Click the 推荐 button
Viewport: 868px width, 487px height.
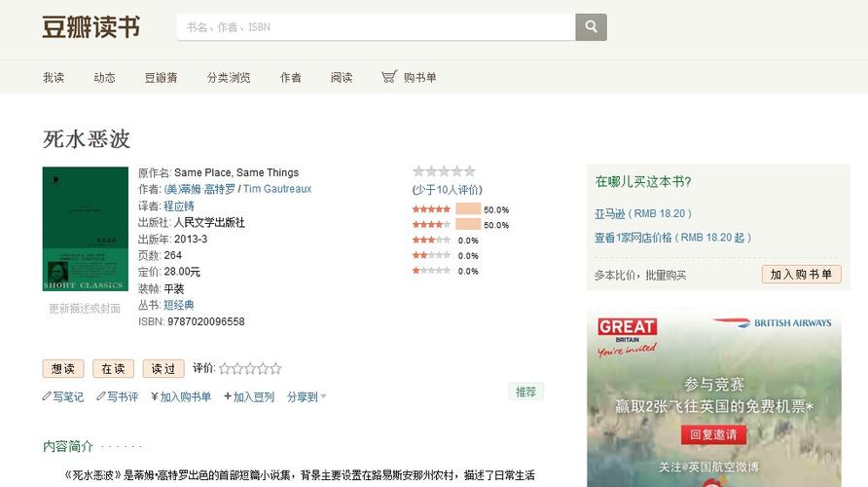click(525, 392)
